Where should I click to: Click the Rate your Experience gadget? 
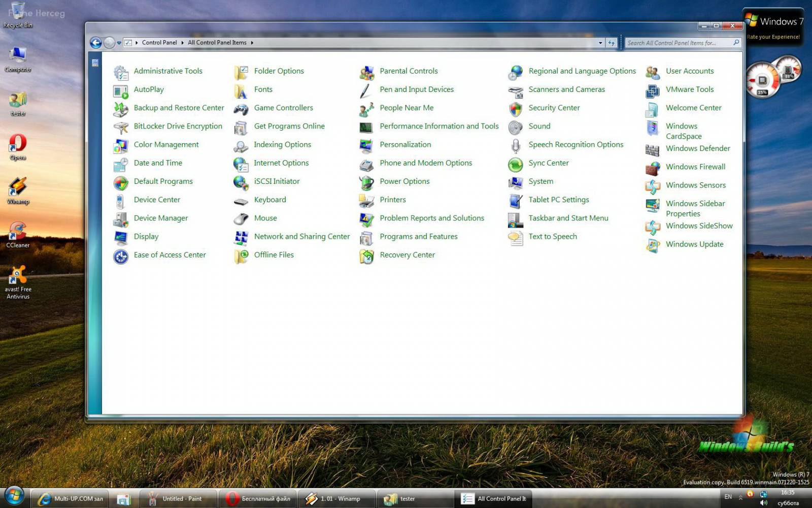coord(773,28)
